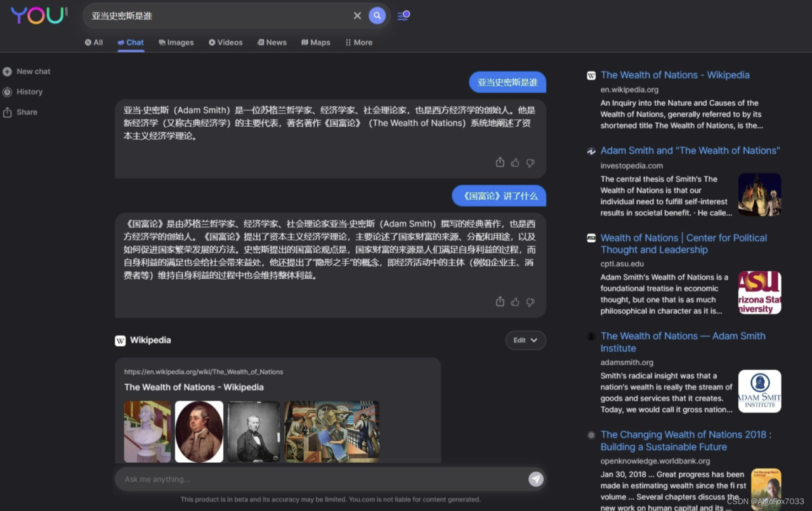Open The Wealth of Nations — Adam Smith Institute result
Viewport: 812px width, 511px height.
[x=683, y=342]
